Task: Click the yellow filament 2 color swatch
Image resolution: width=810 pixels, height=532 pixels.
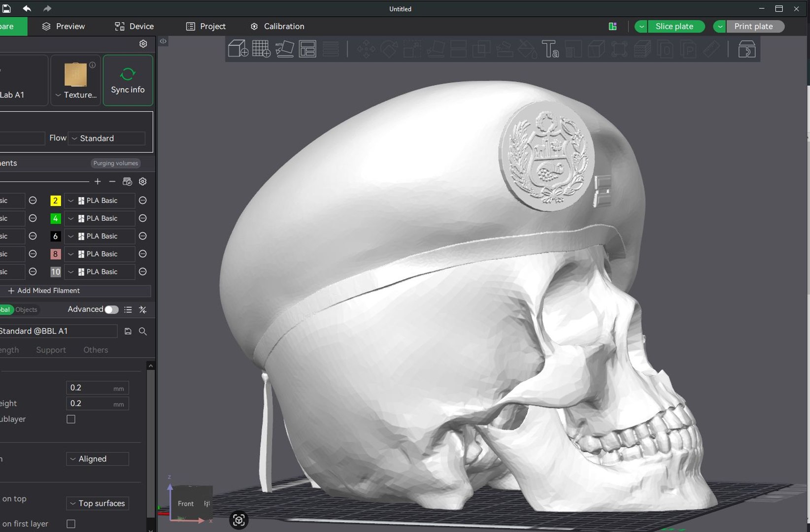Action: pyautogui.click(x=55, y=200)
